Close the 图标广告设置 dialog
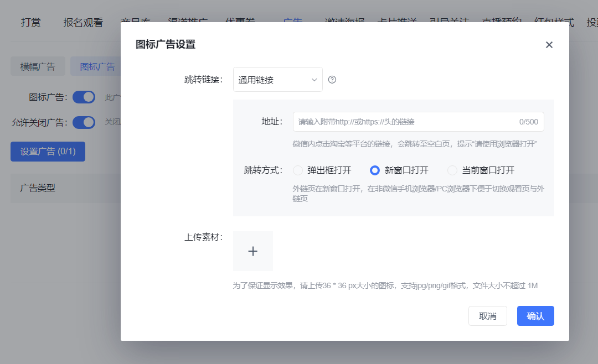598x364 pixels. point(549,45)
